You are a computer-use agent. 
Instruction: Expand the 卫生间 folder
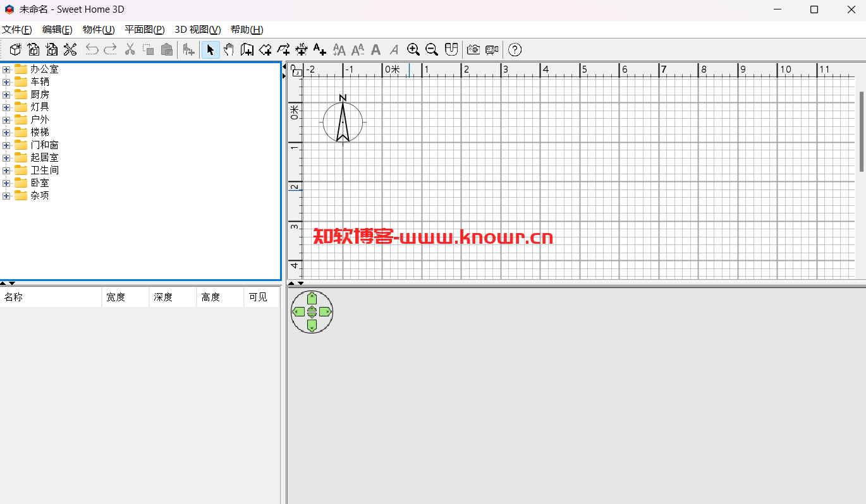coord(6,171)
